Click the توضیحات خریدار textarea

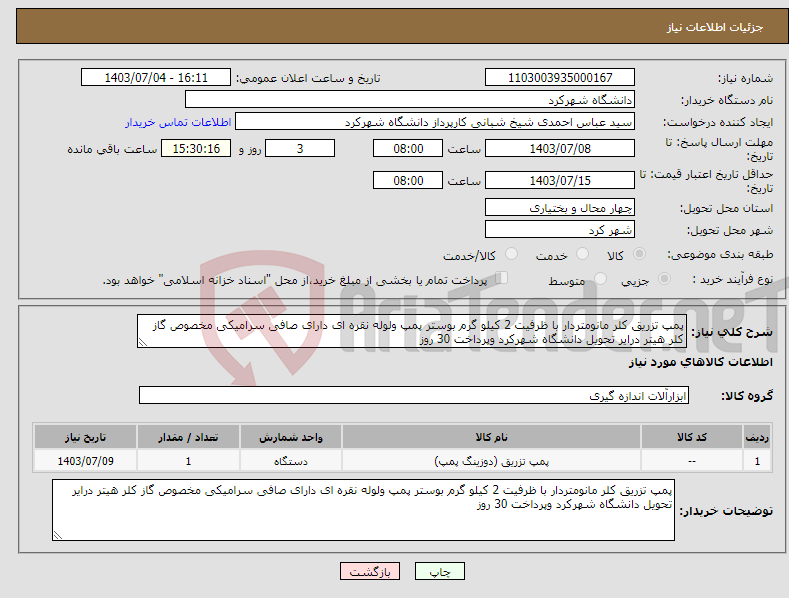tap(363, 510)
